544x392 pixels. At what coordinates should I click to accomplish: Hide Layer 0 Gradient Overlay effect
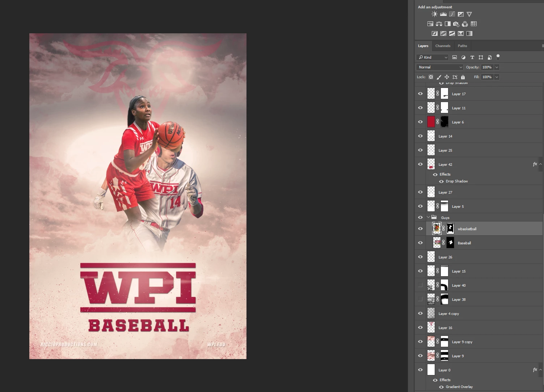pos(441,387)
